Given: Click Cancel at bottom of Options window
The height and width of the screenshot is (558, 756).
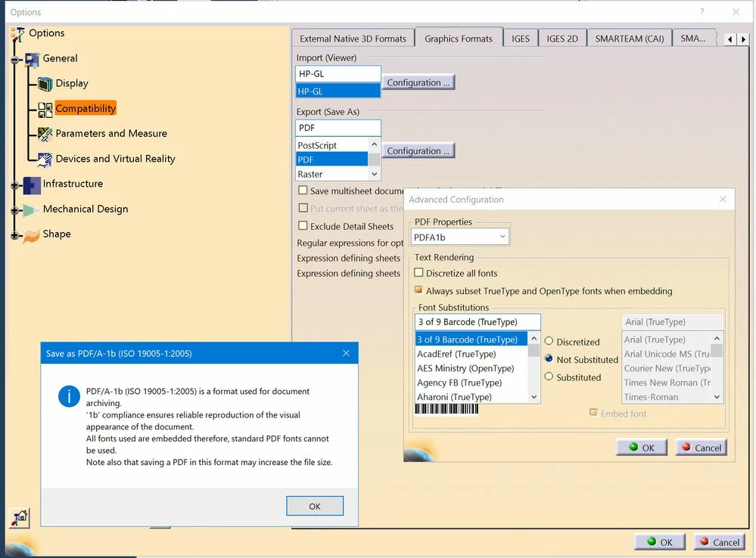Looking at the screenshot, I should (720, 541).
